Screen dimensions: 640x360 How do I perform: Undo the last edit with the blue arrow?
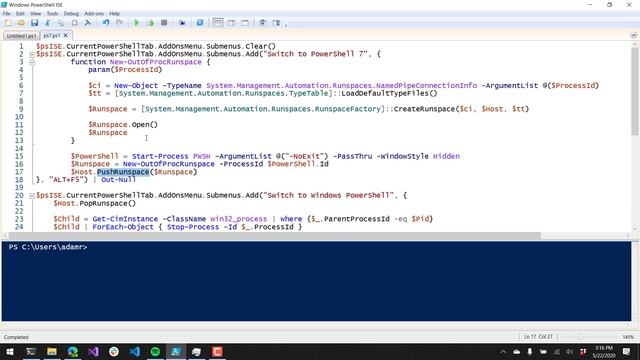coord(106,23)
